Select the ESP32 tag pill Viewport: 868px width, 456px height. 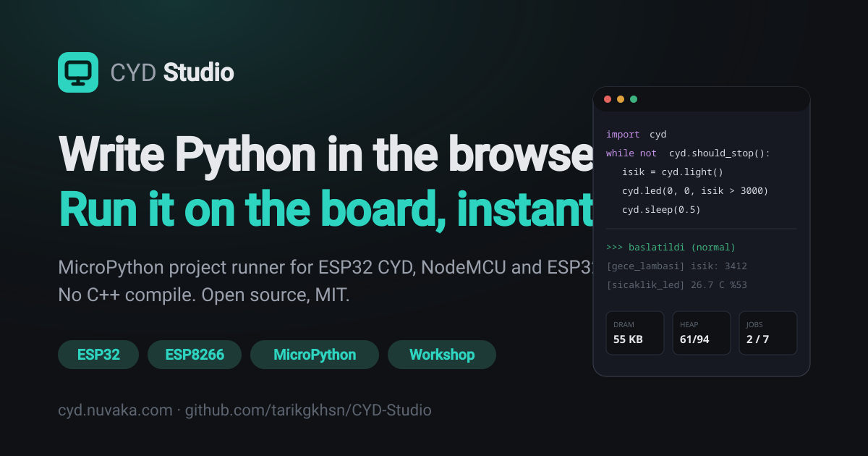[x=98, y=355]
